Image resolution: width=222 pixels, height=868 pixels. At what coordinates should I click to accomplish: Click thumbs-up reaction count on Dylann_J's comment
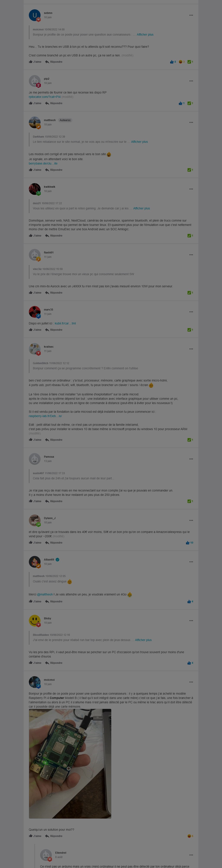pos(190,543)
